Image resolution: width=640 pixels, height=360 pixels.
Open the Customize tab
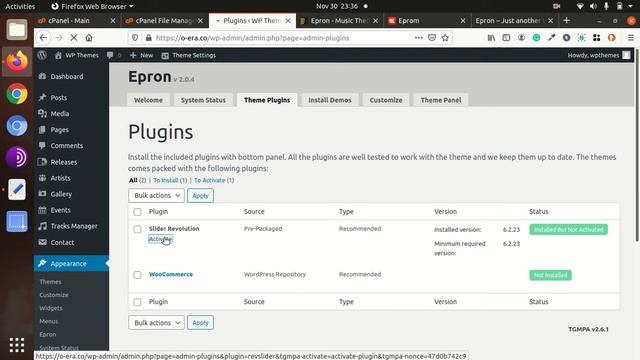click(386, 100)
